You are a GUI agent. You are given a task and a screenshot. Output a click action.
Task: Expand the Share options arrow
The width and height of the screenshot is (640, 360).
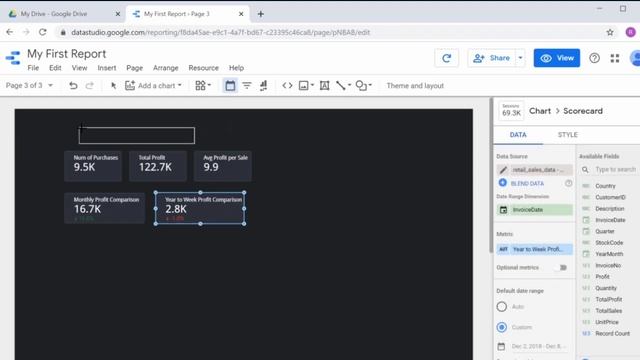(x=520, y=58)
